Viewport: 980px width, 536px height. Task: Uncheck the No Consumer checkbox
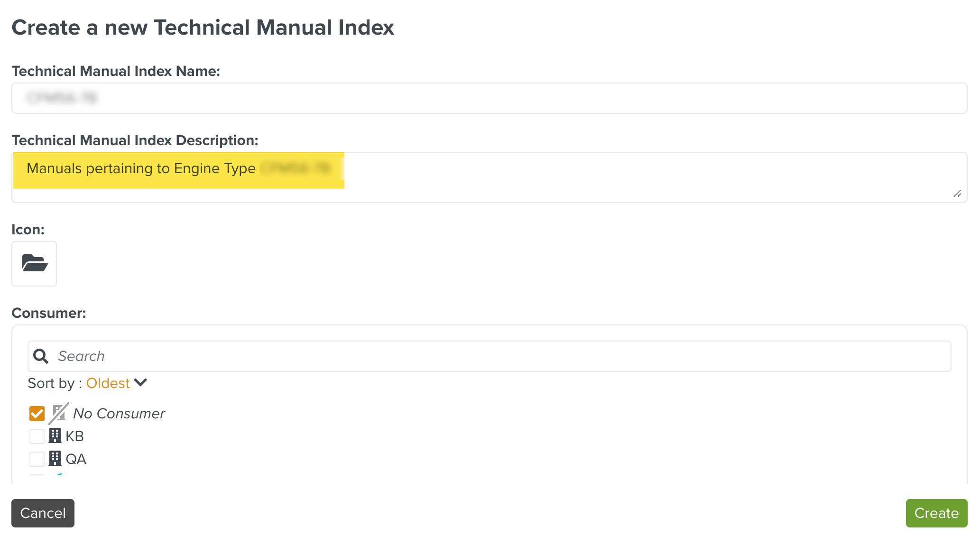click(37, 413)
